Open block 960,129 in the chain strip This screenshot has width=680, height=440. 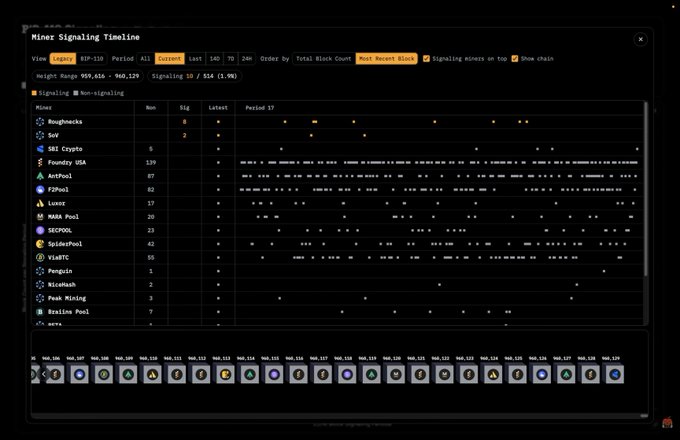[615, 375]
